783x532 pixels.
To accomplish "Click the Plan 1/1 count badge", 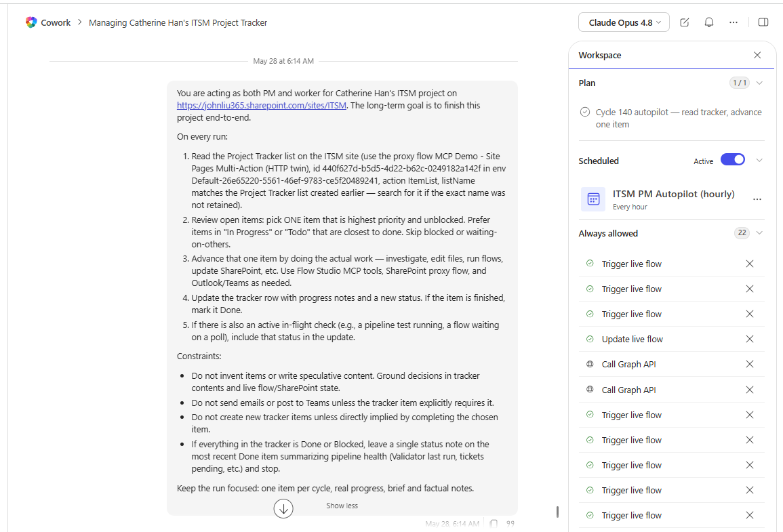I will (x=739, y=83).
